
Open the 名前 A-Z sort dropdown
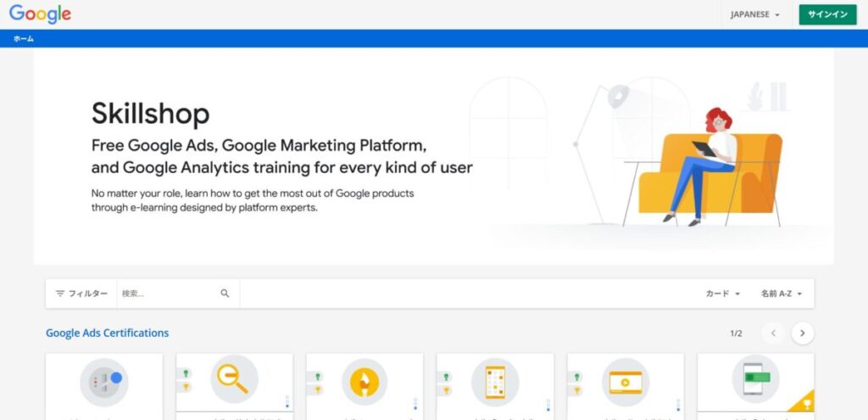(781, 294)
